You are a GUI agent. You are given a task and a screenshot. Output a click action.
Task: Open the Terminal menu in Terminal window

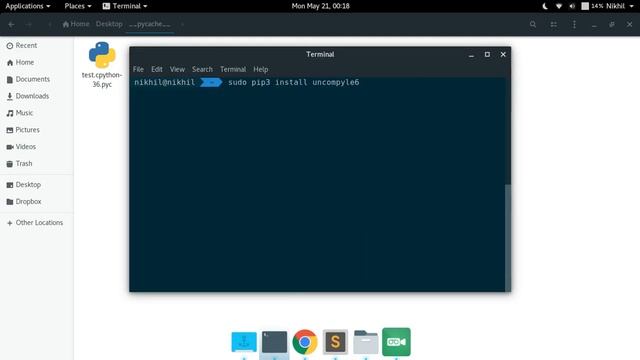coord(233,69)
